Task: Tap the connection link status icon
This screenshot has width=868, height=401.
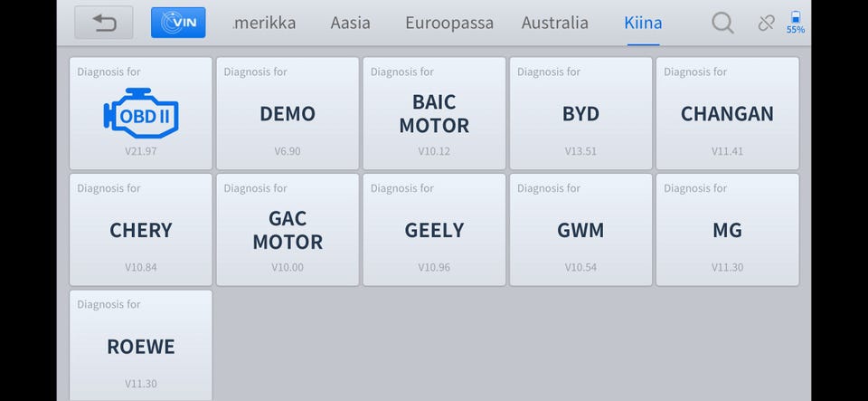Action: [x=766, y=23]
